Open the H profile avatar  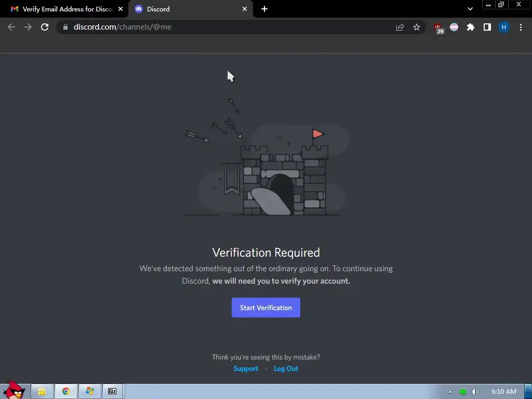tap(504, 27)
